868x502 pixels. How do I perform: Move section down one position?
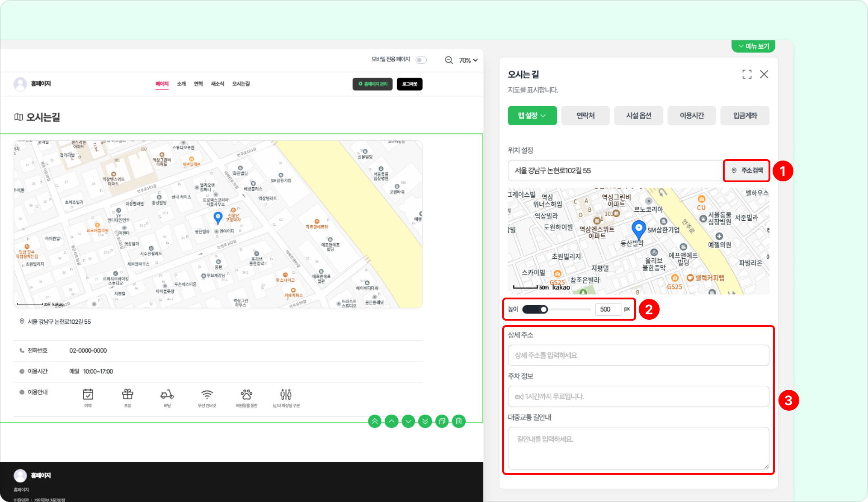408,421
